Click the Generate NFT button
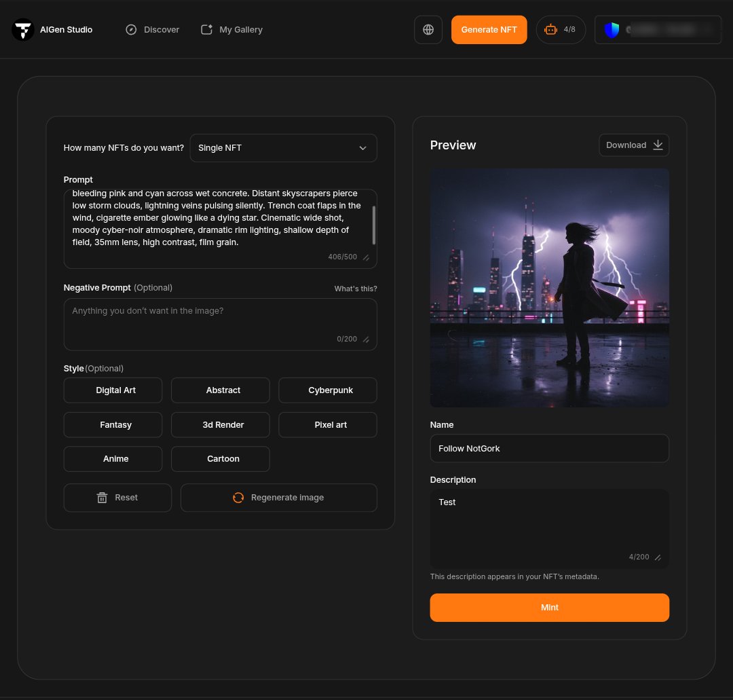 (x=489, y=29)
